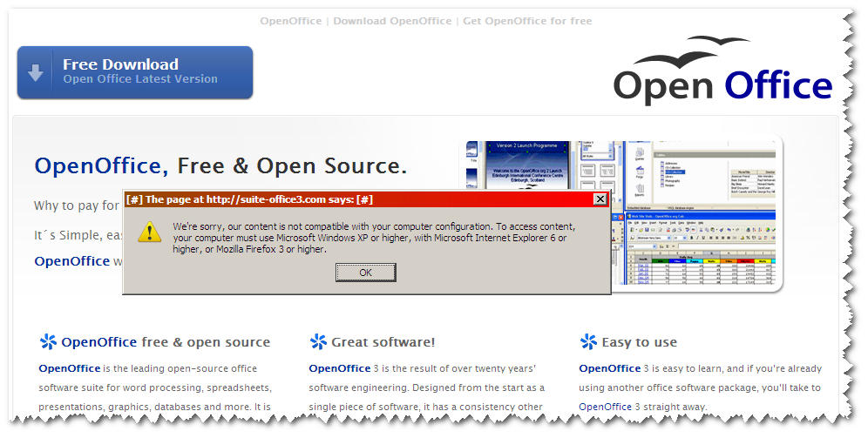Click the Open Office logo

tap(722, 71)
